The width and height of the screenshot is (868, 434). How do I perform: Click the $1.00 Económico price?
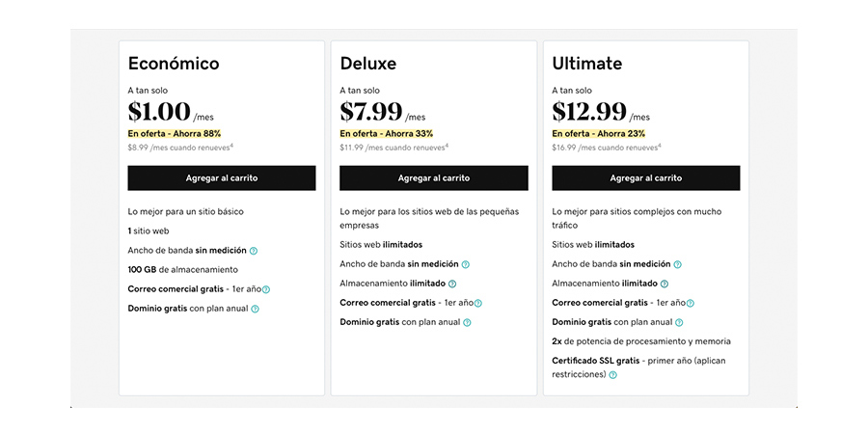point(159,112)
